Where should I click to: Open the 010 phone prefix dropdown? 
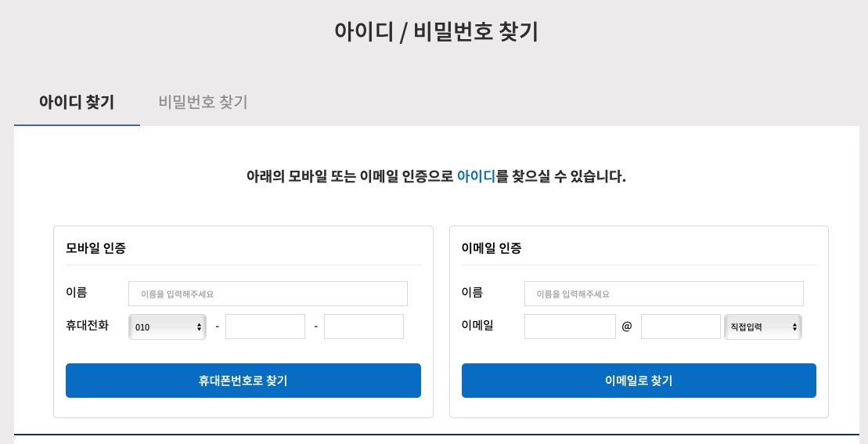point(167,327)
